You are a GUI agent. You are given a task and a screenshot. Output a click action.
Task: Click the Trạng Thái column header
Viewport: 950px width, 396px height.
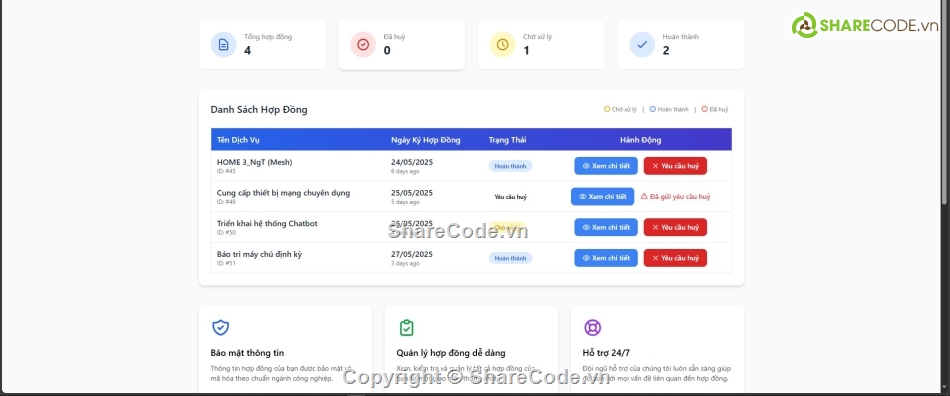tap(507, 140)
